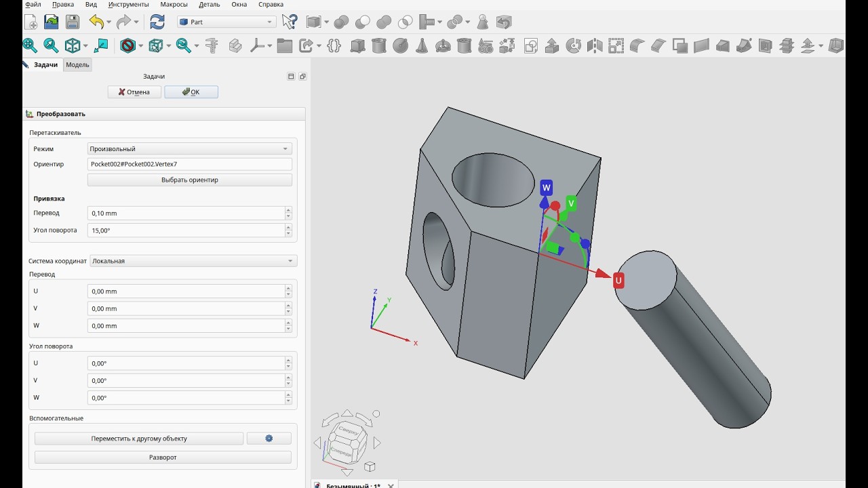
Task: Open the datum creation dropdown arrow
Action: coord(269,46)
